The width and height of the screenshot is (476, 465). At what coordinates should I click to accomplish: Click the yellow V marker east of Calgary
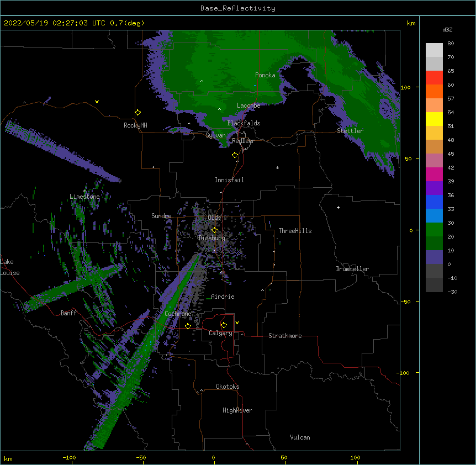click(x=237, y=323)
